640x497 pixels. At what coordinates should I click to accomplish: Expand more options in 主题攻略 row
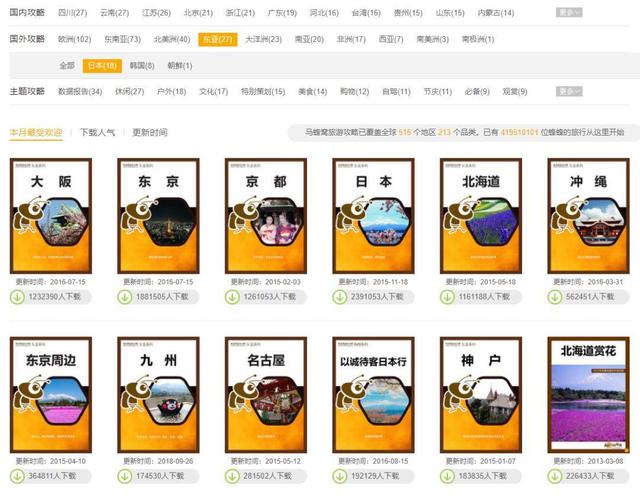569,91
